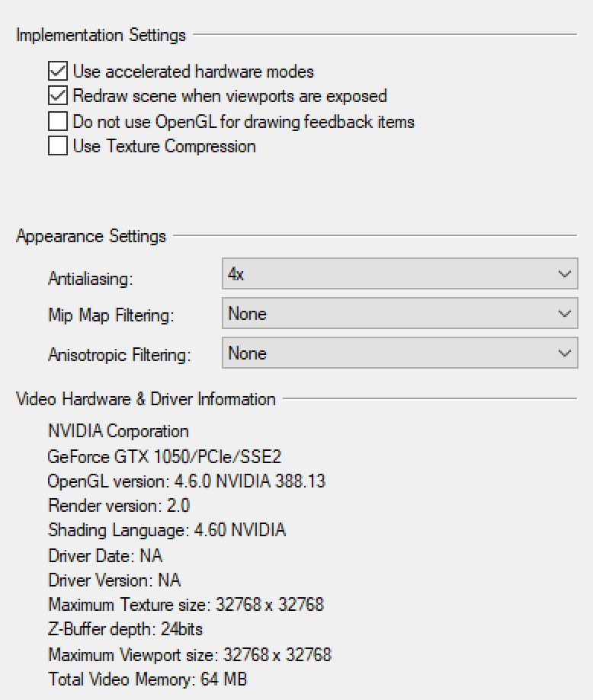The height and width of the screenshot is (700, 593).
Task: Click the Mip Map Filtering: label text
Action: pyautogui.click(x=111, y=315)
